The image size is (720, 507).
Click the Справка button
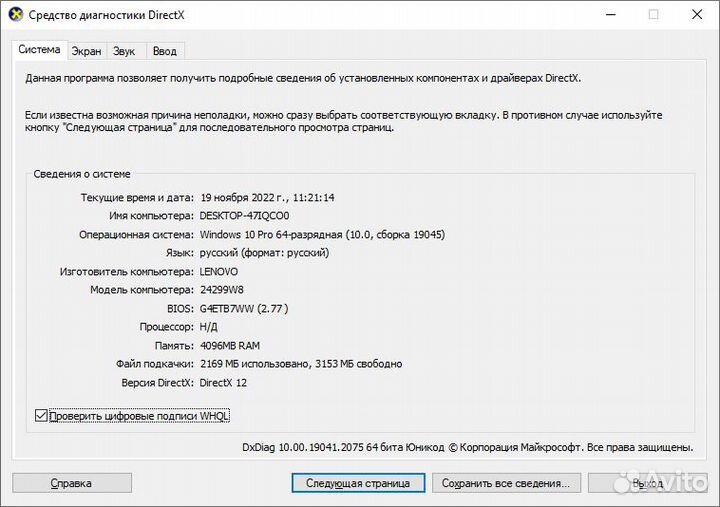pos(72,483)
